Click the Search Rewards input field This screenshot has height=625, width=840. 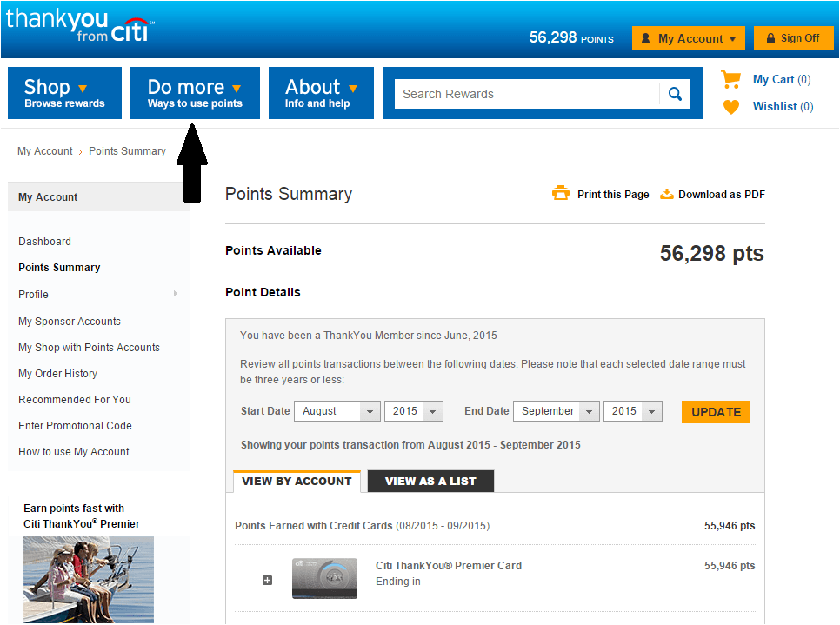[526, 94]
